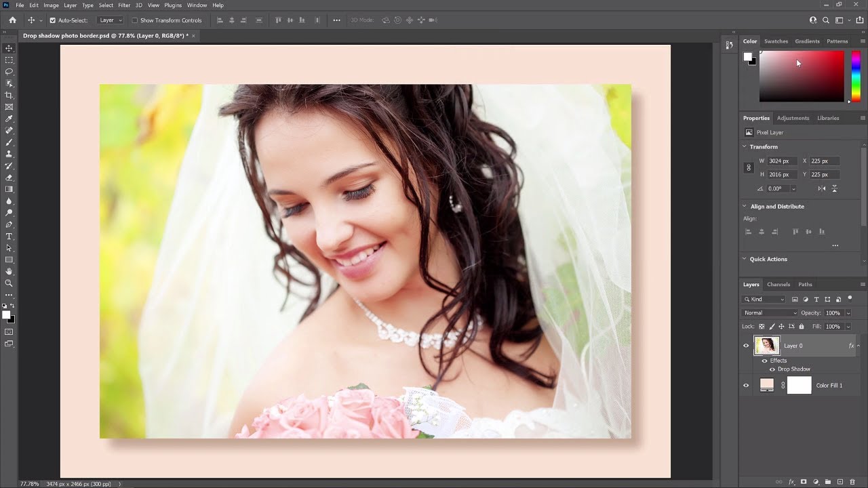Switch to the Channels tab
868x488 pixels.
(778, 285)
